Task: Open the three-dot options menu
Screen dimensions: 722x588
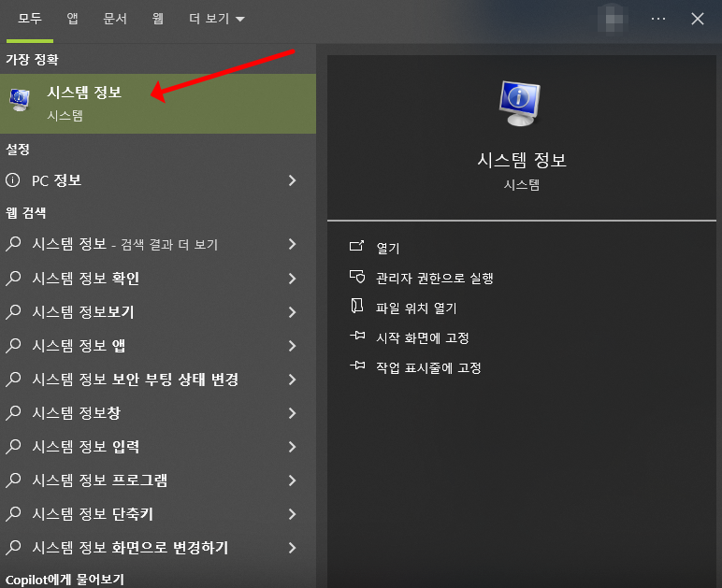Action: [x=658, y=19]
